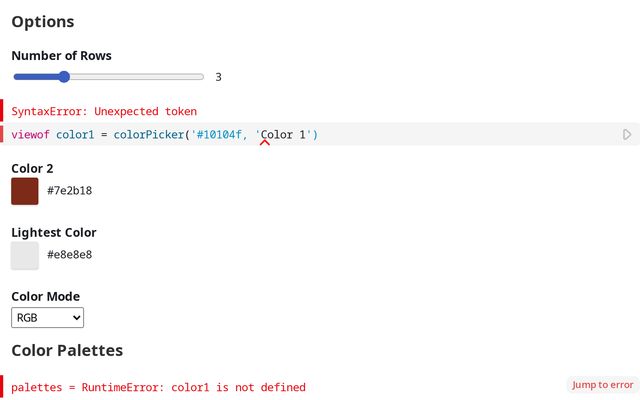The height and width of the screenshot is (400, 640).
Task: Click the Number of Rows slider handle
Action: tap(64, 77)
